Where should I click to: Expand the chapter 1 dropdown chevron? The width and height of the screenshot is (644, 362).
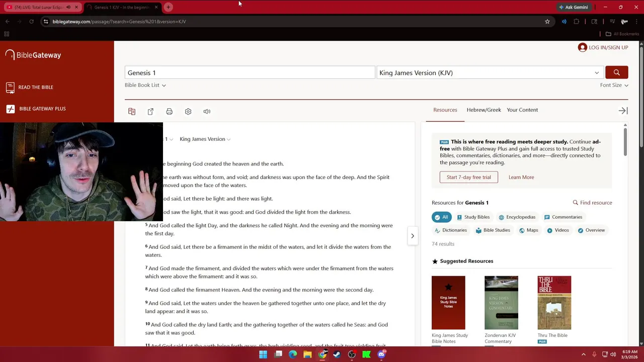(171, 139)
